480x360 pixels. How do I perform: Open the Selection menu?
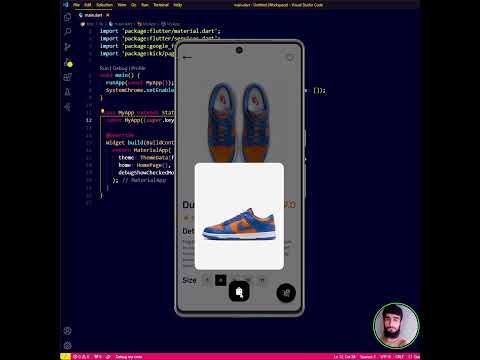coord(104,5)
